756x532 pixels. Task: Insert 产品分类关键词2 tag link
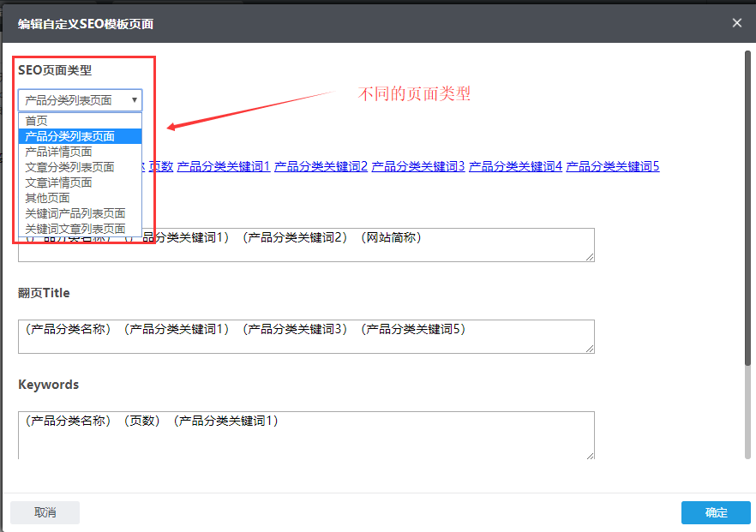(x=321, y=166)
